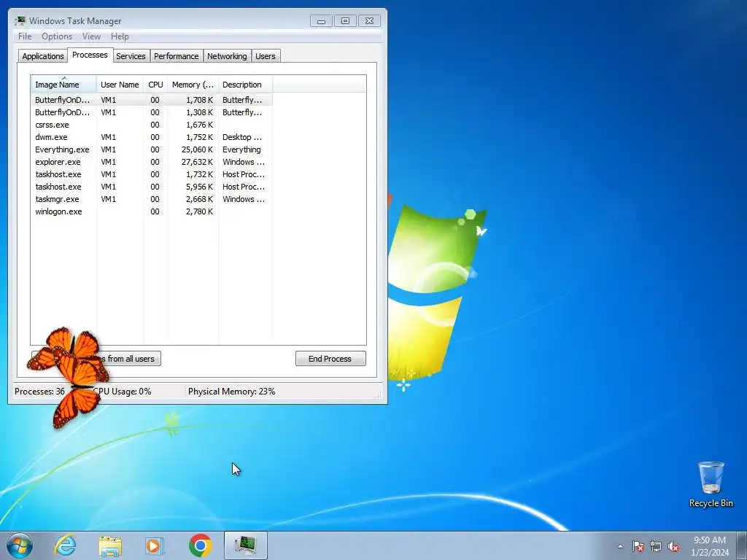The height and width of the screenshot is (560, 747).
Task: Switch to the Networking tab
Action: tap(227, 56)
